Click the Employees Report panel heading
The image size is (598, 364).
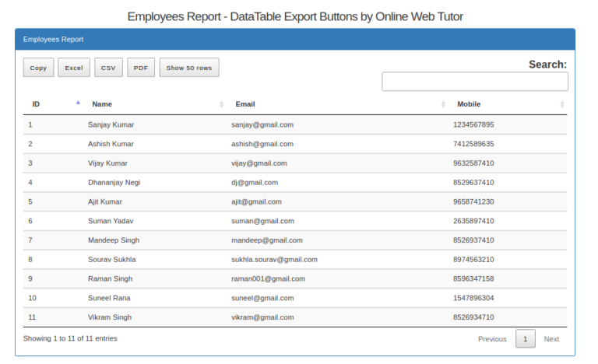[53, 39]
